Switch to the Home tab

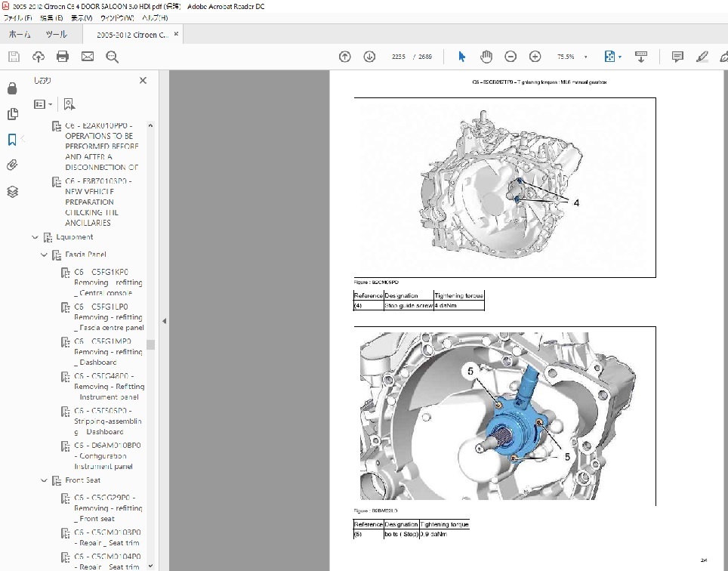(x=20, y=34)
